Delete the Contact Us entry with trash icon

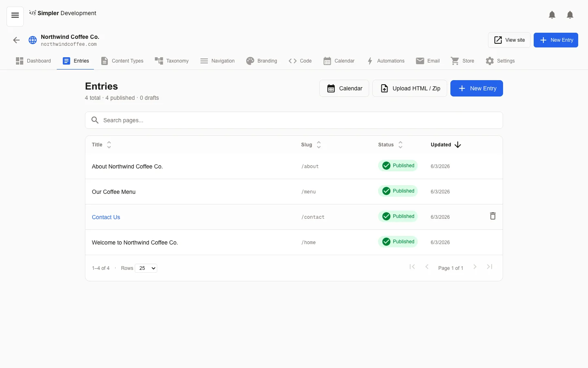[493, 216]
